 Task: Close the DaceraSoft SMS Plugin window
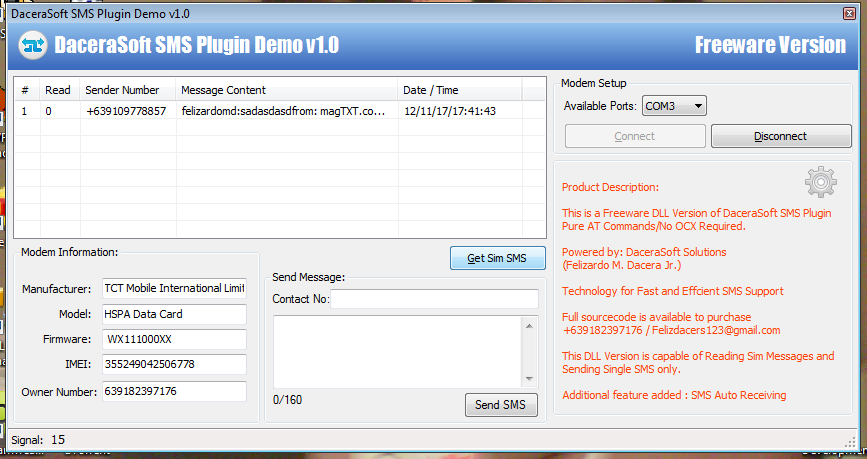[849, 14]
